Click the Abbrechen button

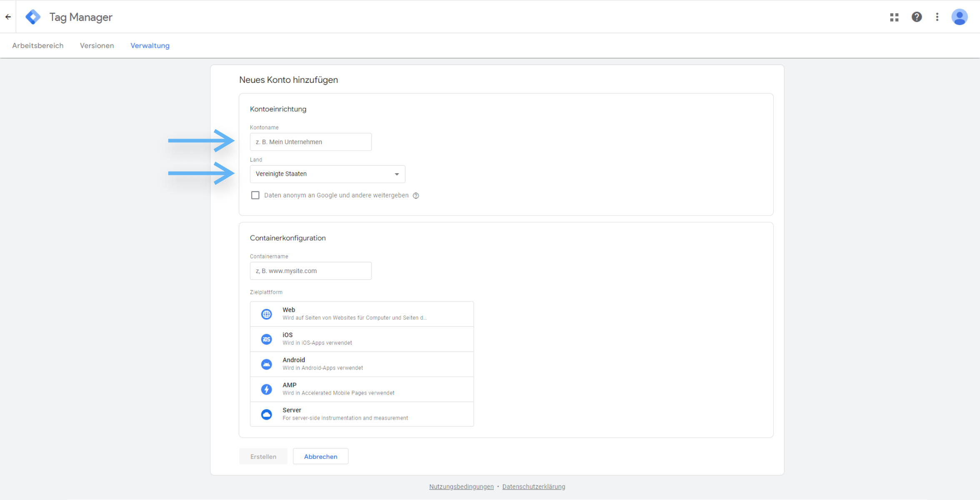pos(320,456)
